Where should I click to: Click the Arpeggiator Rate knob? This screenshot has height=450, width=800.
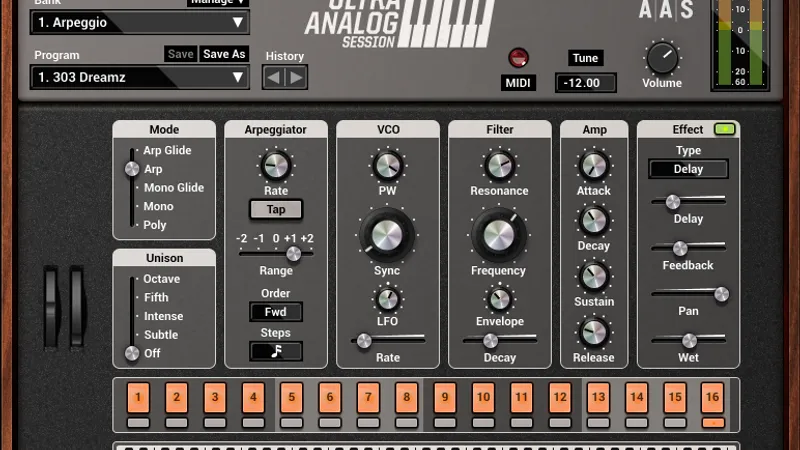point(276,165)
